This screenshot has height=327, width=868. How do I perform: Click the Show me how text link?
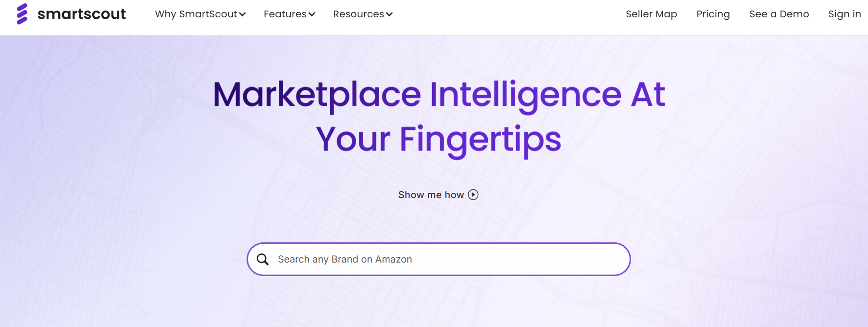[431, 195]
